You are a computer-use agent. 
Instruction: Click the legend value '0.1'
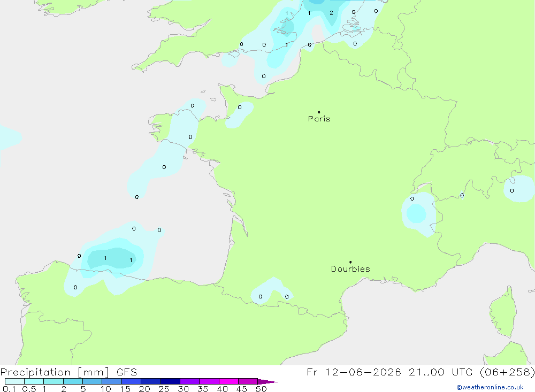coord(9,389)
